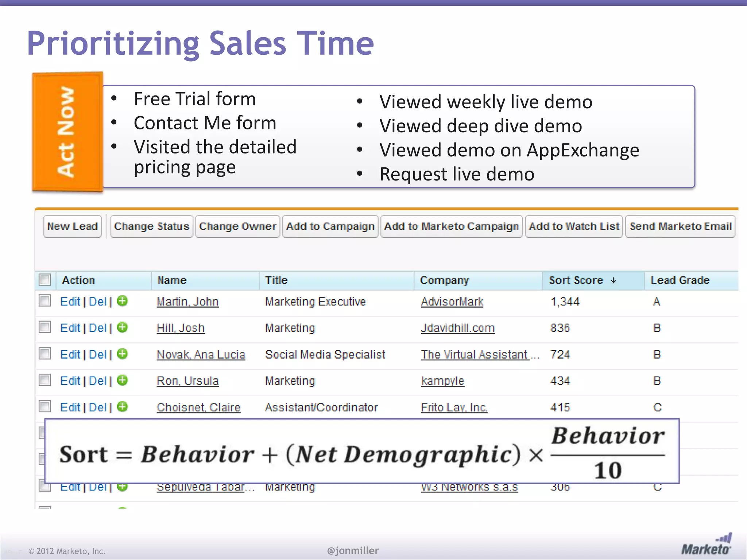
Task: Click the @jonmiller handle in footer
Action: click(353, 551)
